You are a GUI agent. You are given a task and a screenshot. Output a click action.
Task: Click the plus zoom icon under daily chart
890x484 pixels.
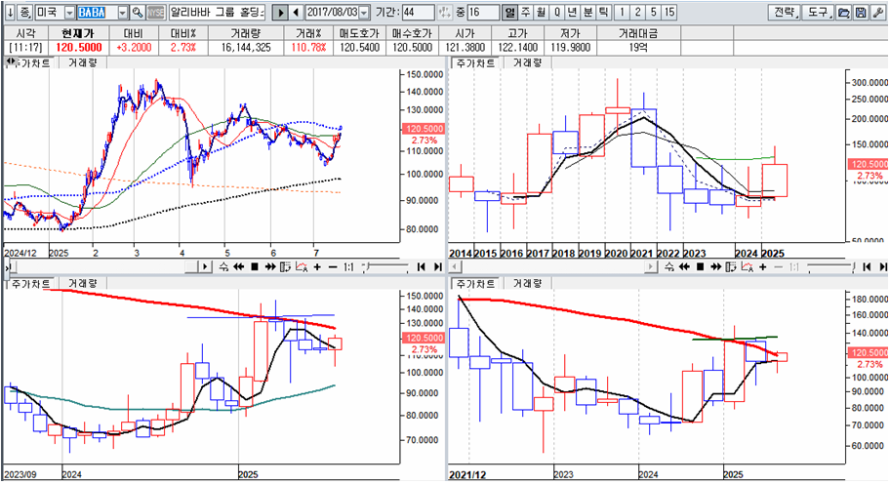pos(317,267)
